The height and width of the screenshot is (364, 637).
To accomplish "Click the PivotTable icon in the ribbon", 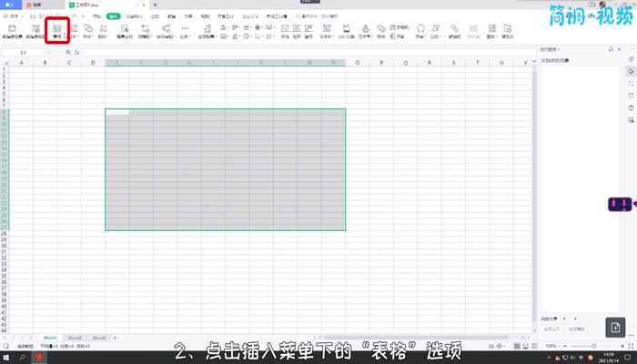I will coord(13,31).
